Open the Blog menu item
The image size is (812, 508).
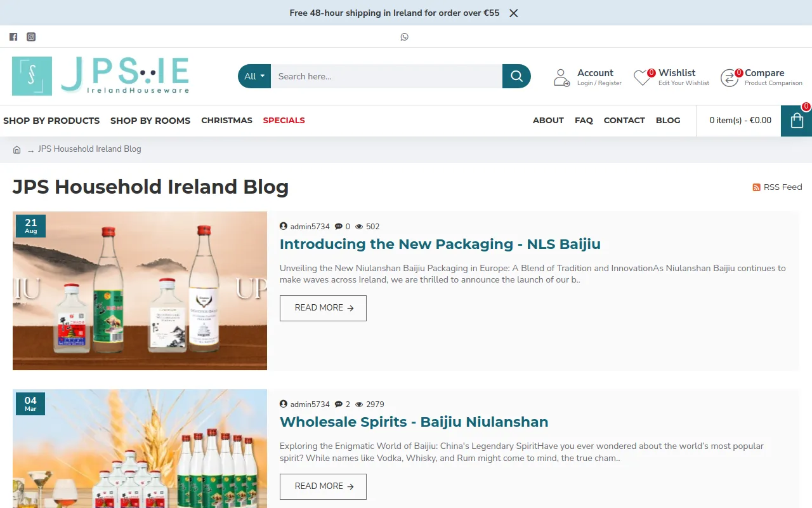pos(668,121)
